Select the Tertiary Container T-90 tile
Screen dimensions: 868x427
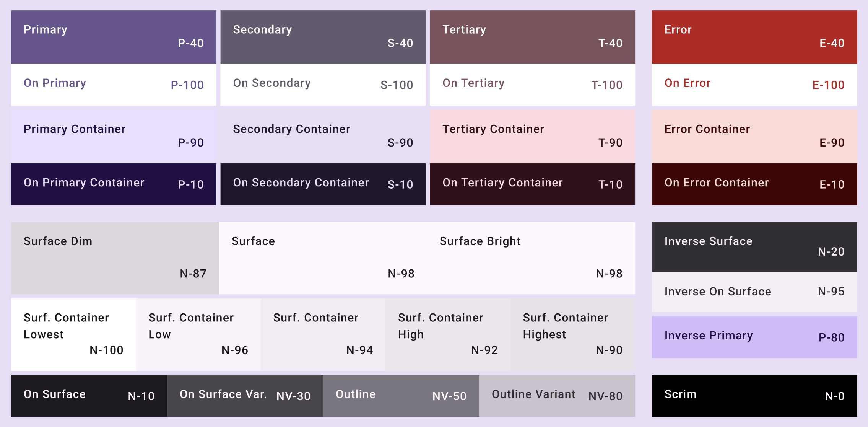[532, 136]
